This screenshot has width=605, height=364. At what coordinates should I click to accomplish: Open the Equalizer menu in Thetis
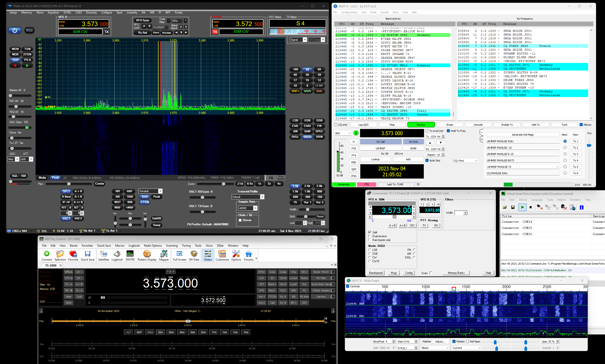53,13
